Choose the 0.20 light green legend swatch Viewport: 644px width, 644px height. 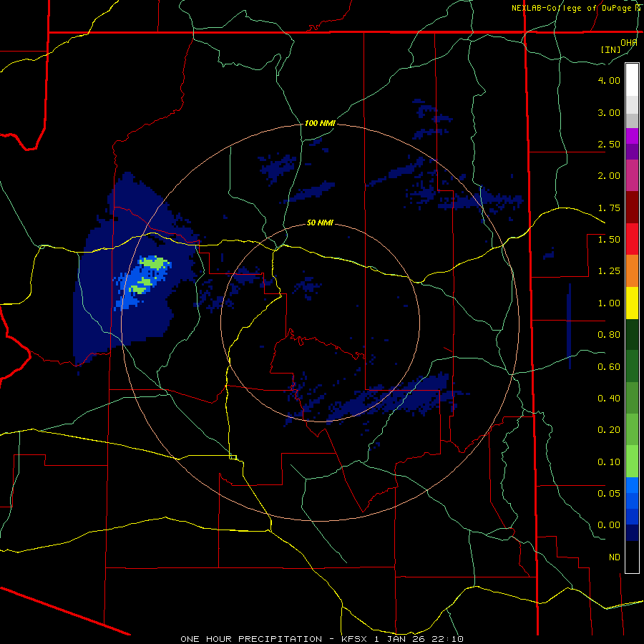632,429
